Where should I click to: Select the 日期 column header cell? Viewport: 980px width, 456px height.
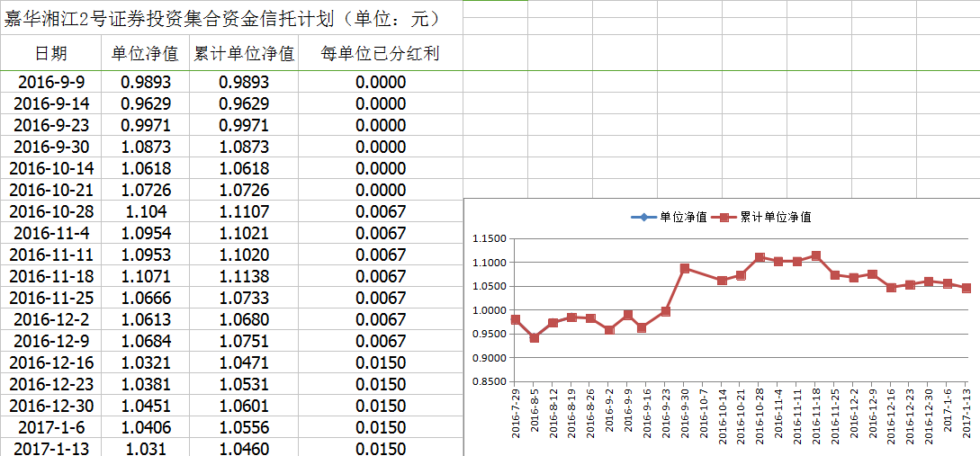pos(51,54)
